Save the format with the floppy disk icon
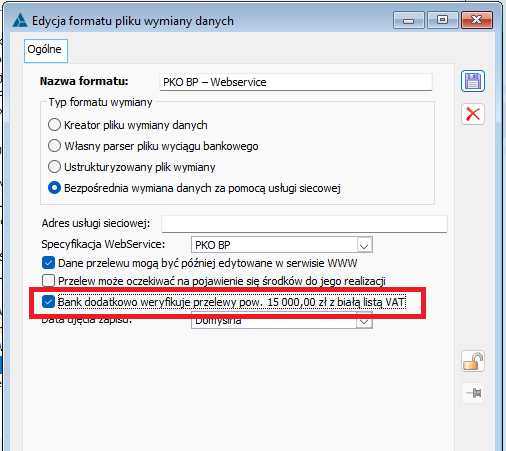The height and width of the screenshot is (451, 506). pos(473,81)
